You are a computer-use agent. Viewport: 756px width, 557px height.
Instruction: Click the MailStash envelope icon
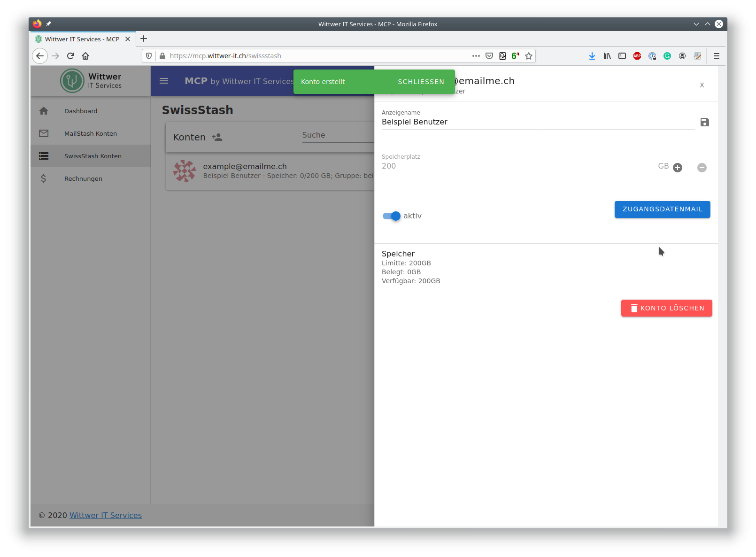click(x=44, y=133)
